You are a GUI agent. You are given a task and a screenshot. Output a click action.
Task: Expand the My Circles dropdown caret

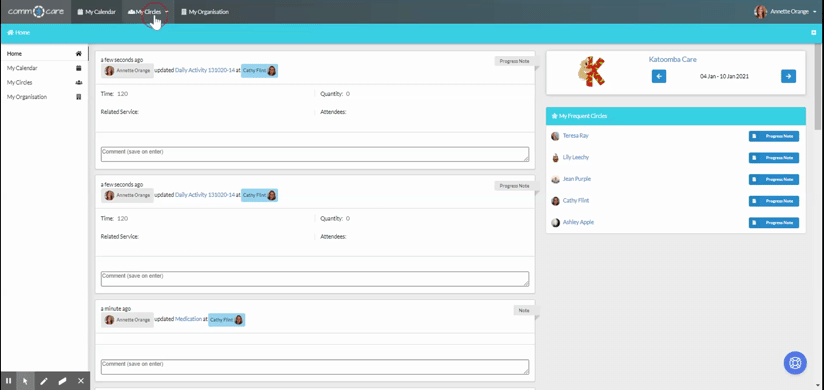(x=167, y=12)
